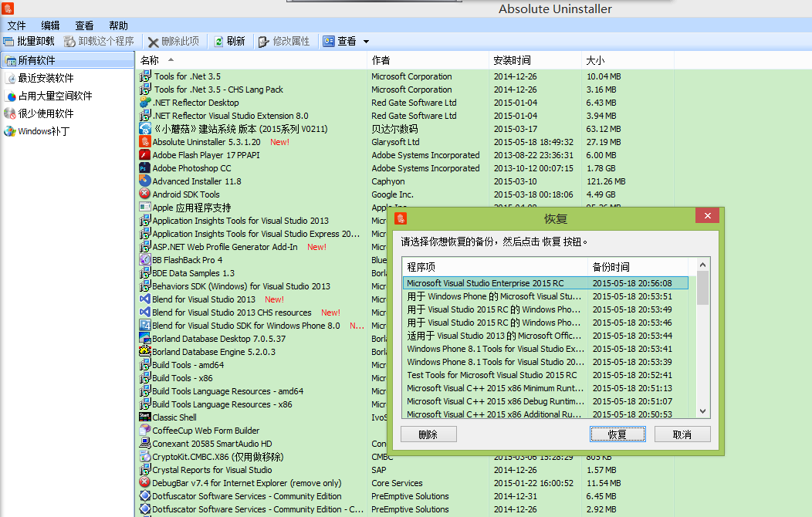This screenshot has height=517, width=812.
Task: Close the 恢复 dialog with the red X
Action: [x=707, y=216]
